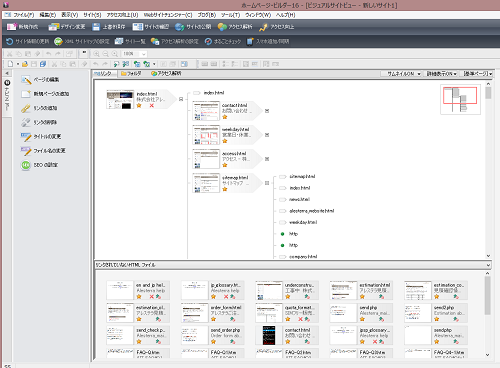Open the 基準ページ dropdown
This screenshot has width=500, height=368.
[x=477, y=74]
